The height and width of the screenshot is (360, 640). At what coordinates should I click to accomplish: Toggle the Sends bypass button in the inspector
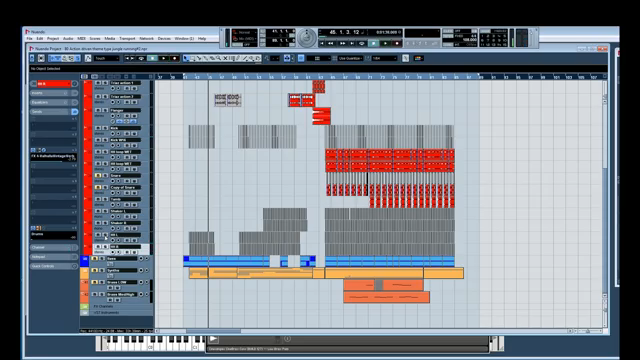coord(74,112)
